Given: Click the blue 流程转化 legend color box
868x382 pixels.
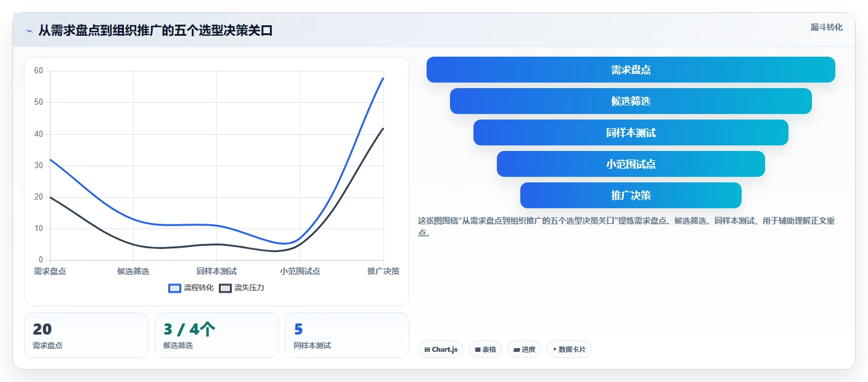Looking at the screenshot, I should [x=175, y=288].
